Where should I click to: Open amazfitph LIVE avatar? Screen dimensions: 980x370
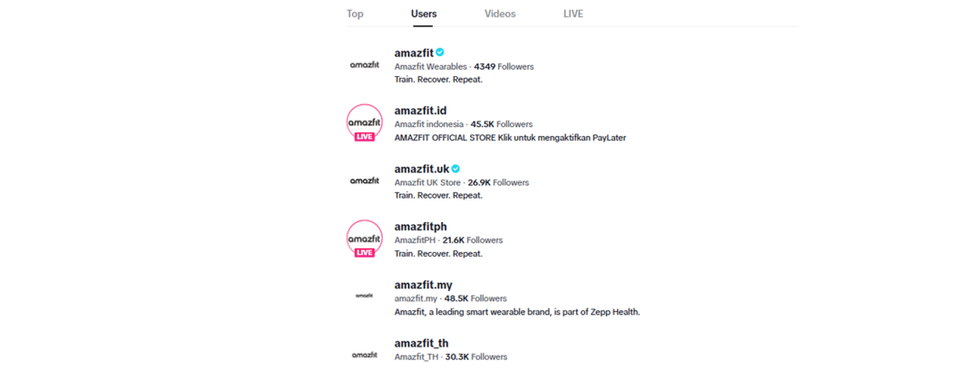click(x=365, y=239)
